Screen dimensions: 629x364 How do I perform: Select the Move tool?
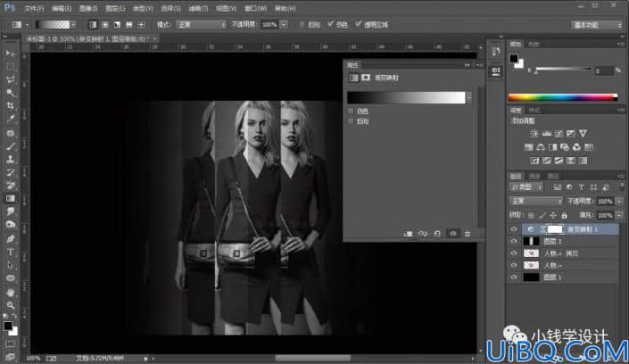[x=11, y=54]
